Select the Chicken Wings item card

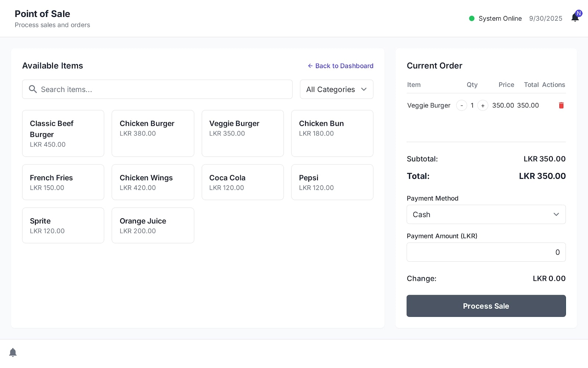pos(153,182)
